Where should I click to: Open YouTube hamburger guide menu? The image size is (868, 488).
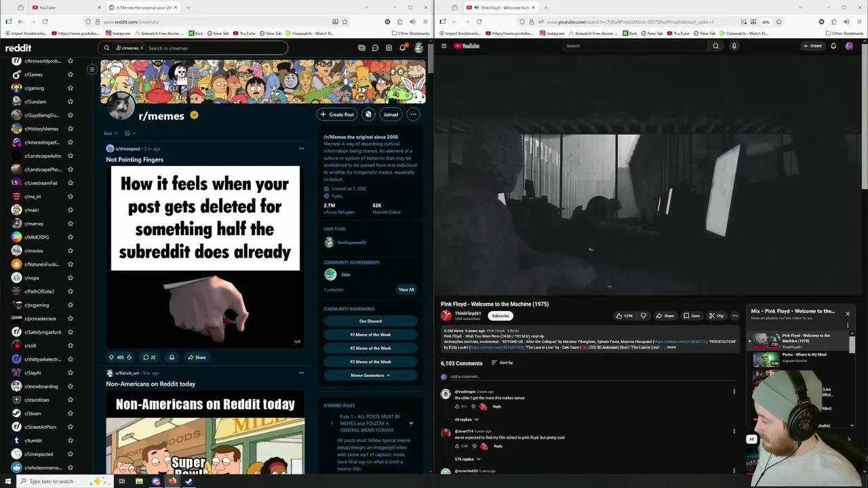click(x=444, y=46)
